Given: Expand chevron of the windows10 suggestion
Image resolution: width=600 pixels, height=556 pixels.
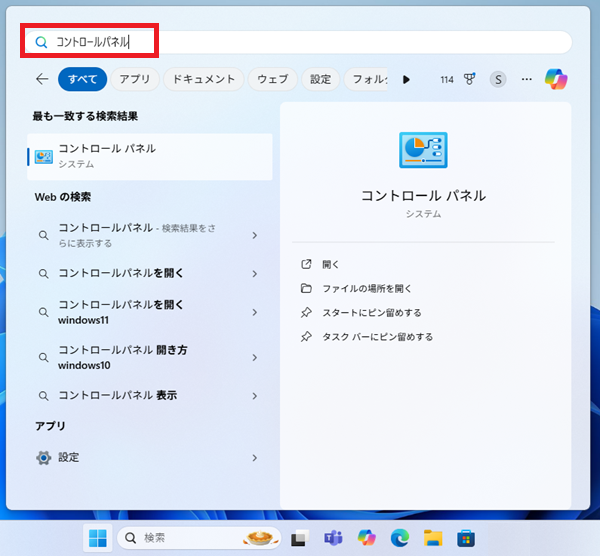Looking at the screenshot, I should [254, 357].
